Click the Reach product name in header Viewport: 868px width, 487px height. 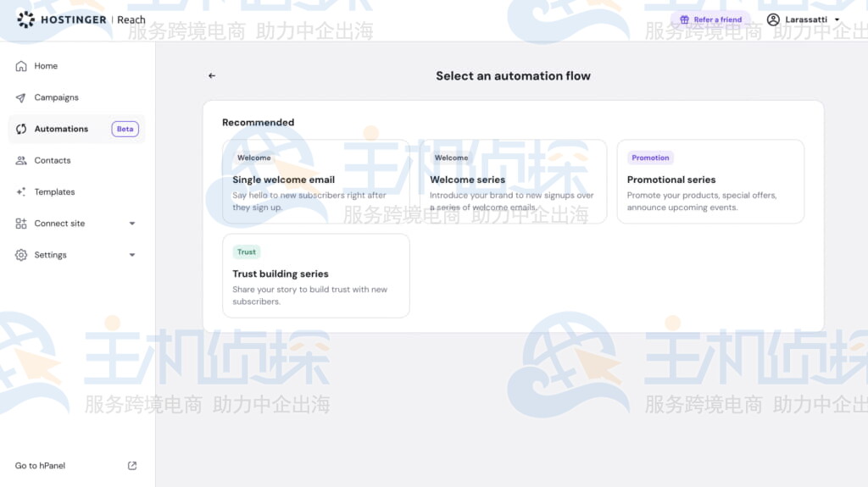(x=131, y=20)
